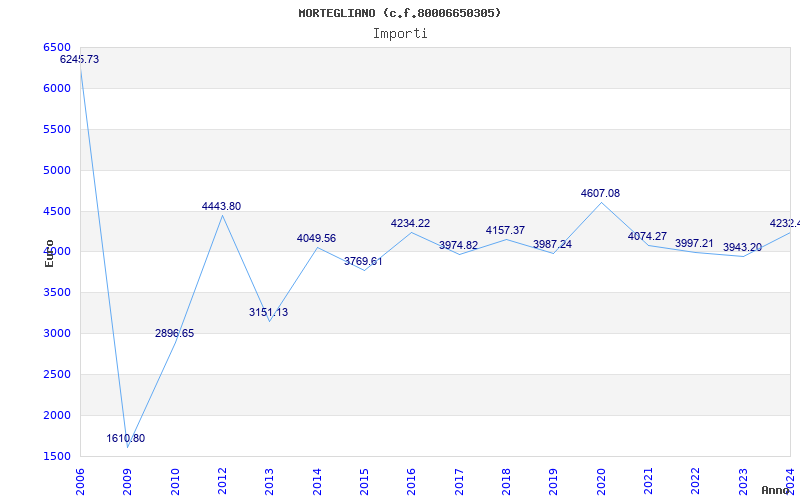Image resolution: width=800 pixels, height=500 pixels.
Task: Select the 2016 x-axis year label
Action: tap(411, 482)
